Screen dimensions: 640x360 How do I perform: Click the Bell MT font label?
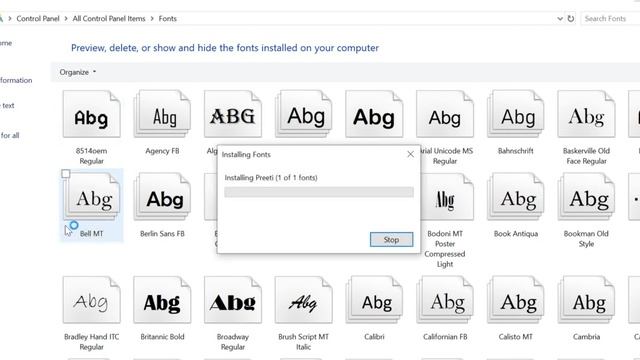tap(91, 234)
